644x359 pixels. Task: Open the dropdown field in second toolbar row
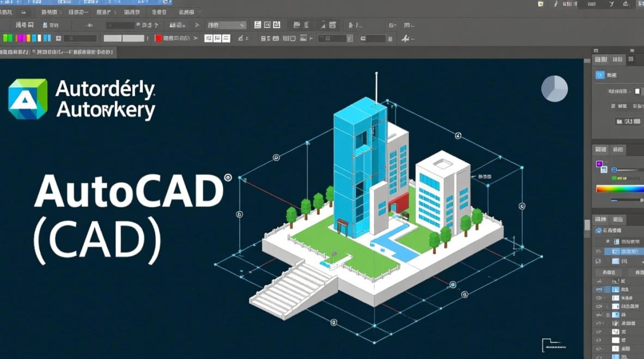click(x=226, y=25)
